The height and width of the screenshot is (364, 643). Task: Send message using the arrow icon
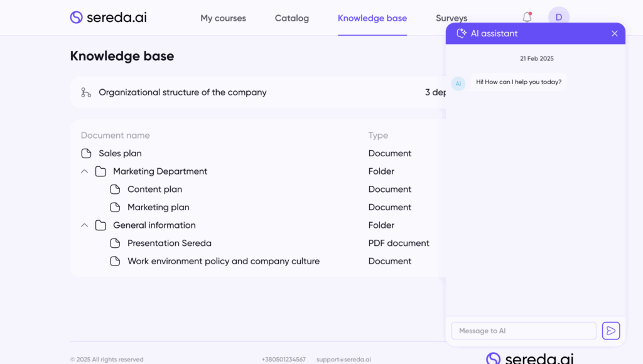[x=610, y=331]
